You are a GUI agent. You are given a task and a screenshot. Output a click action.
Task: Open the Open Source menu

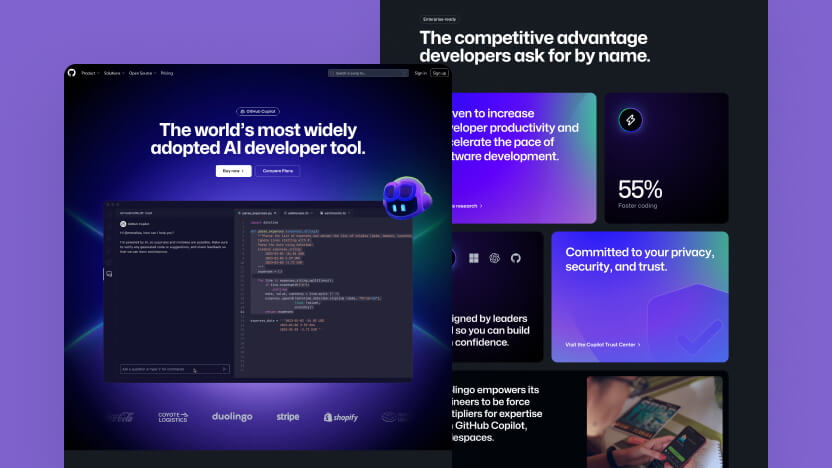click(142, 73)
